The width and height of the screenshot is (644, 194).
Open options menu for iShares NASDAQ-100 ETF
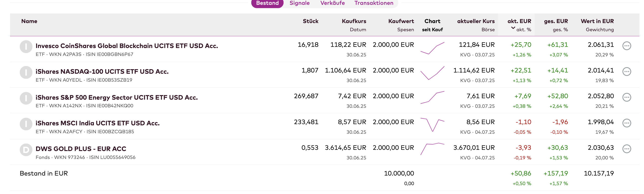coord(626,72)
